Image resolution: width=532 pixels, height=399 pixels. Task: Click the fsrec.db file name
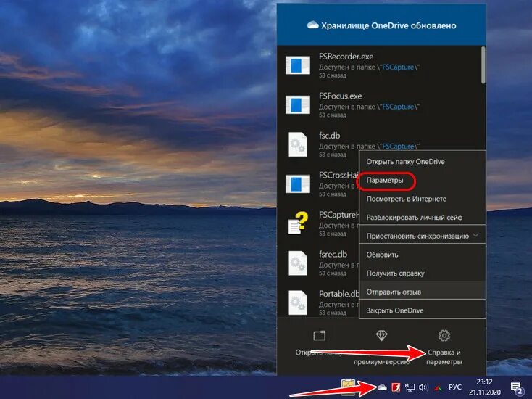tap(333, 254)
